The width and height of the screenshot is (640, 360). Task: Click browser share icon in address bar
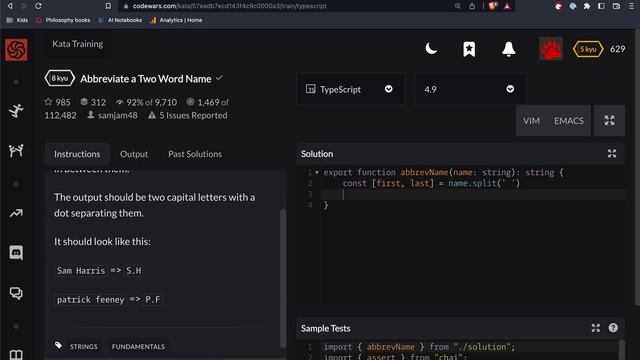(472, 6)
